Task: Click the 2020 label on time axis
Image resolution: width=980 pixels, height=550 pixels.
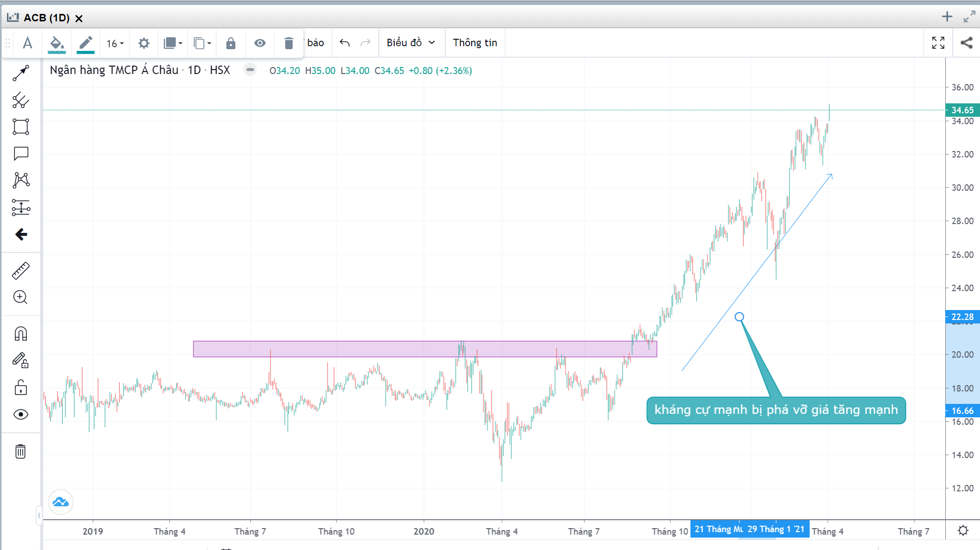Action: pos(423,531)
